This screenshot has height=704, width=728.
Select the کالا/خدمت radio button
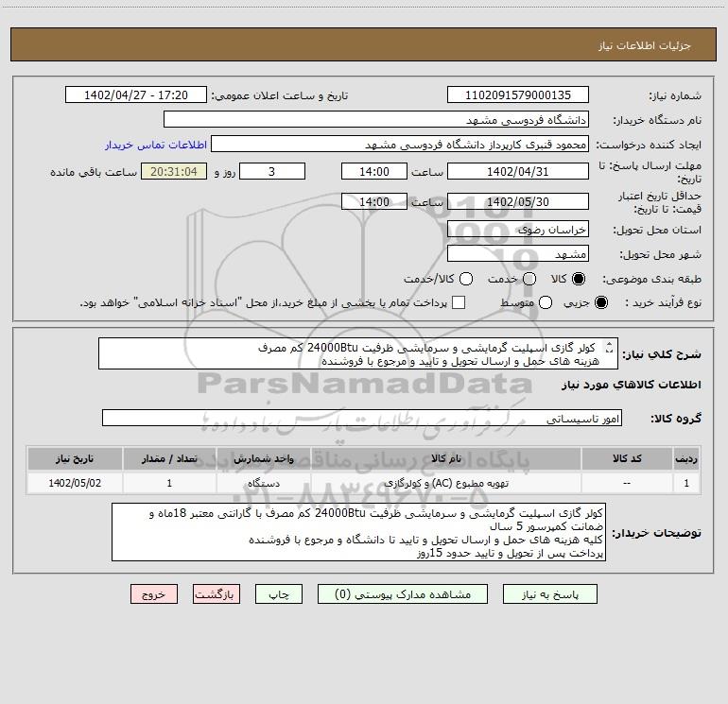466,279
